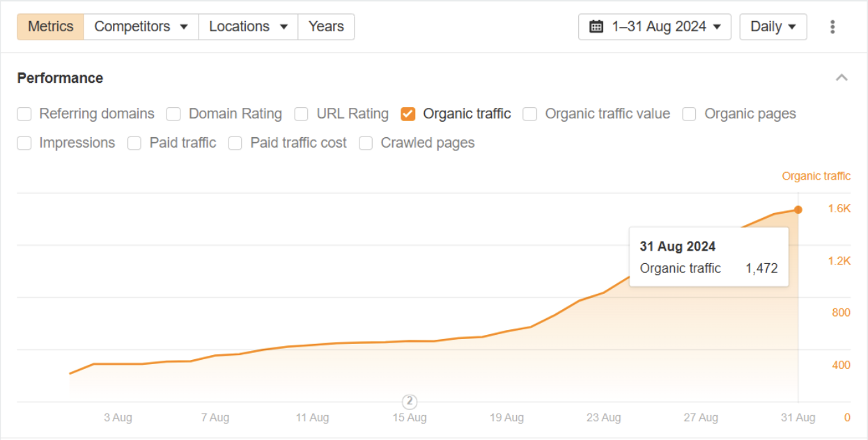Click the annotation marker numbered 2

[410, 401]
